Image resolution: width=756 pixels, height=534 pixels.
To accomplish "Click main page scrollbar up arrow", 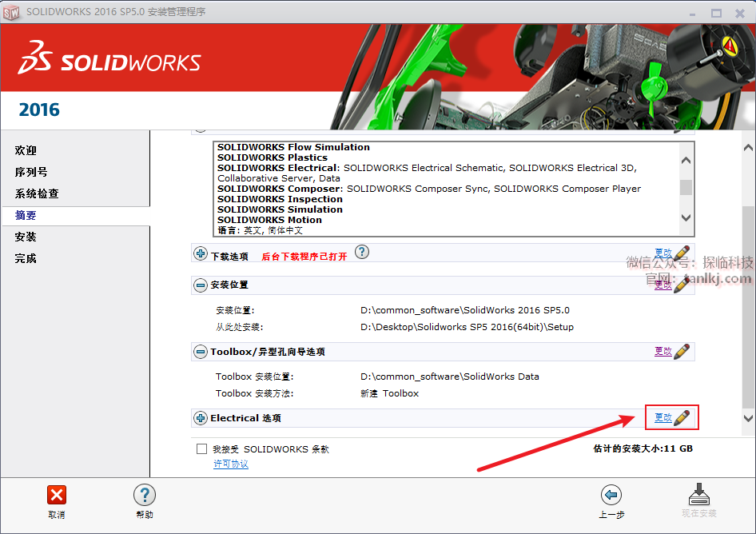I will pos(748,148).
